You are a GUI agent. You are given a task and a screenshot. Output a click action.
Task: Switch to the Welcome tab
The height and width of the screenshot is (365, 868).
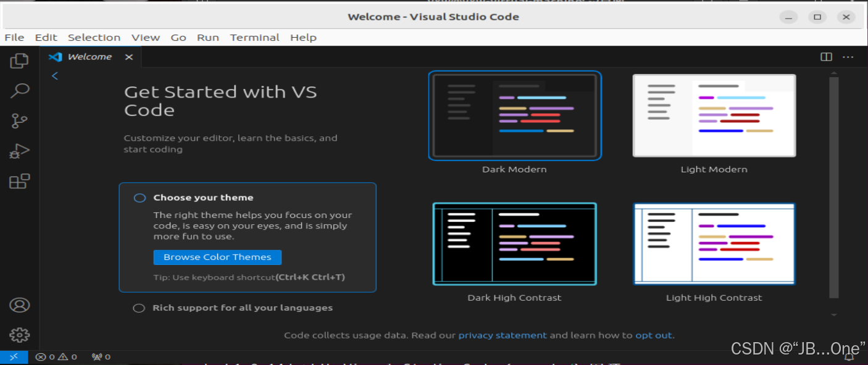pyautogui.click(x=90, y=57)
